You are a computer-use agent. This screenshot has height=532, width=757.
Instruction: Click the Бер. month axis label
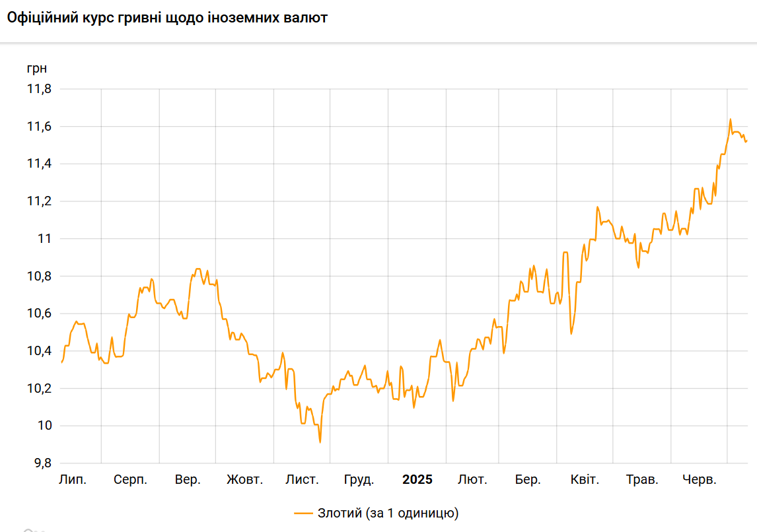click(528, 480)
